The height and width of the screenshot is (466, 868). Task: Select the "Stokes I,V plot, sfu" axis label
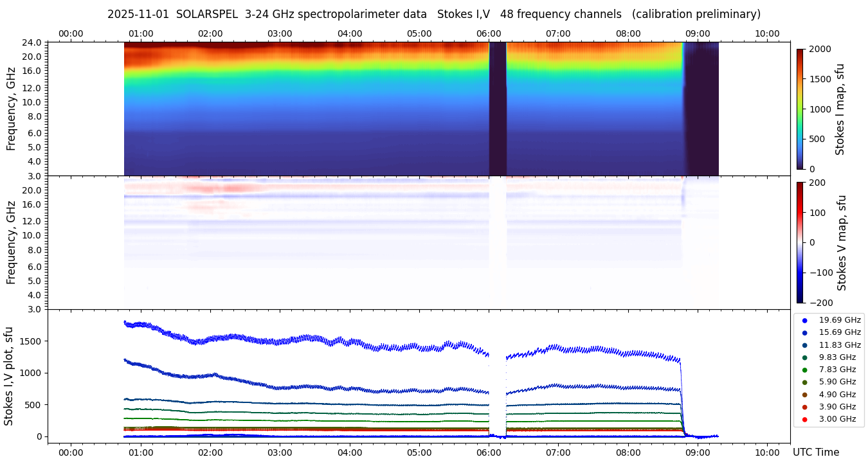tap(9, 375)
